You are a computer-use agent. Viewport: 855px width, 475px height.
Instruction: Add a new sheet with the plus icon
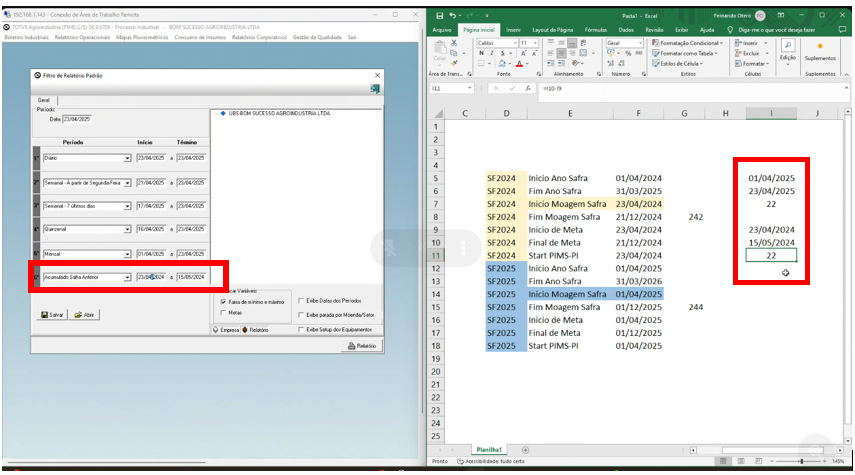click(525, 450)
